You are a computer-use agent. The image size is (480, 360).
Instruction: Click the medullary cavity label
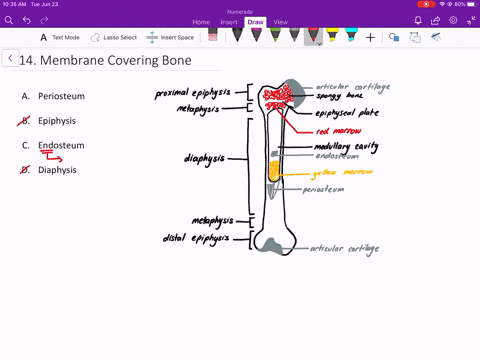click(346, 147)
